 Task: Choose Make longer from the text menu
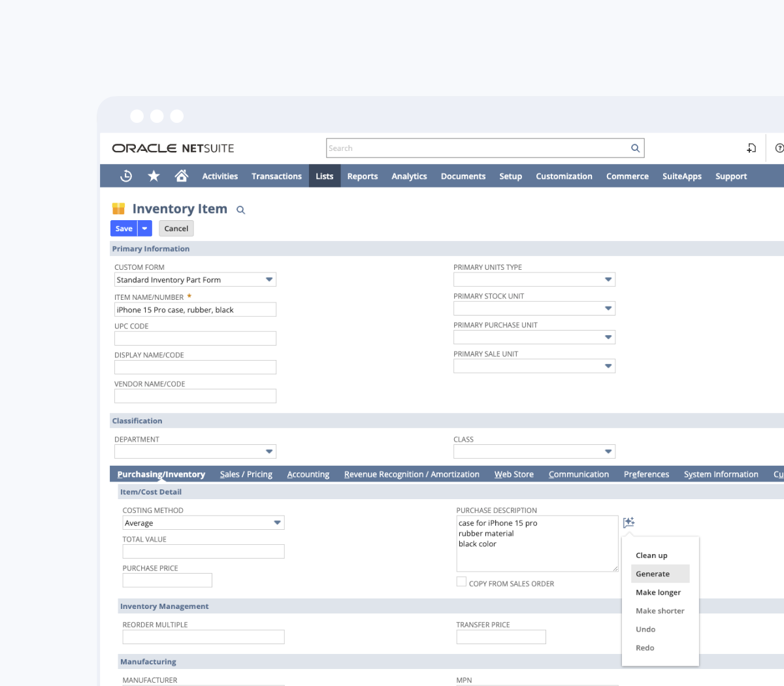tap(661, 593)
